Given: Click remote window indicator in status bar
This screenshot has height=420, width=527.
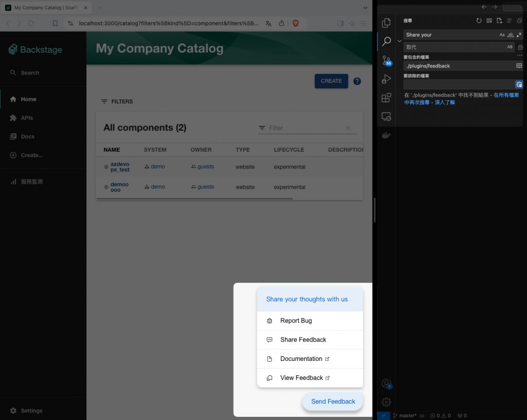Looking at the screenshot, I should pyautogui.click(x=383, y=416).
